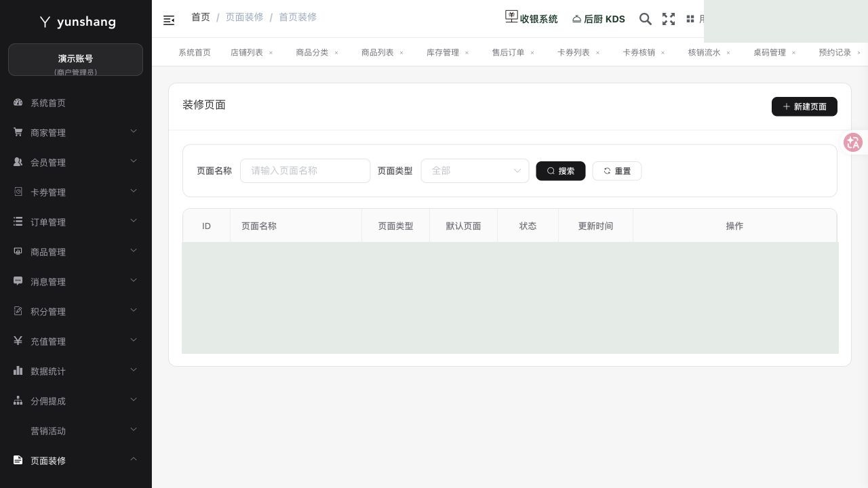Open the 页面类型 dropdown
Screen dimensions: 868x488
tap(475, 171)
